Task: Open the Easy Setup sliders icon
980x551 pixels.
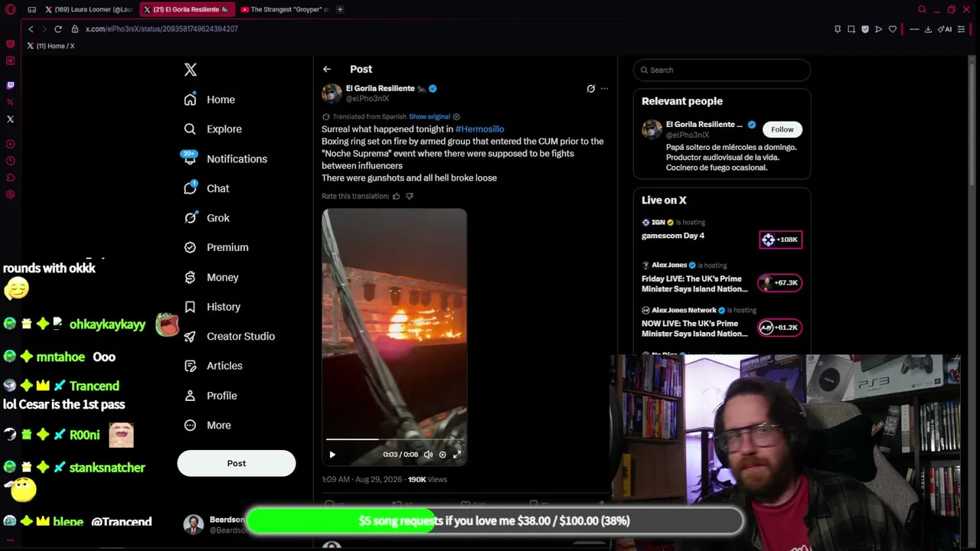Action: (x=962, y=29)
